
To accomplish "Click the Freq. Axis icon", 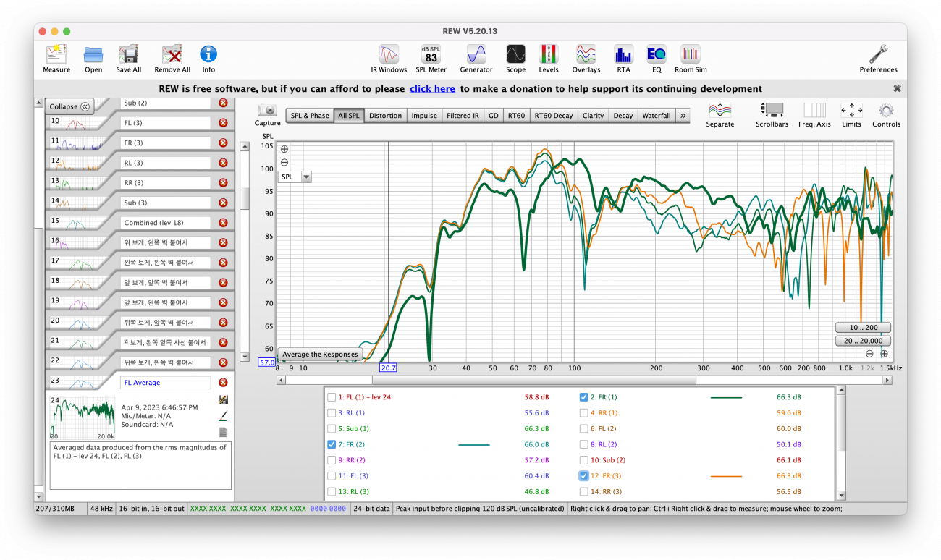I will pyautogui.click(x=815, y=110).
